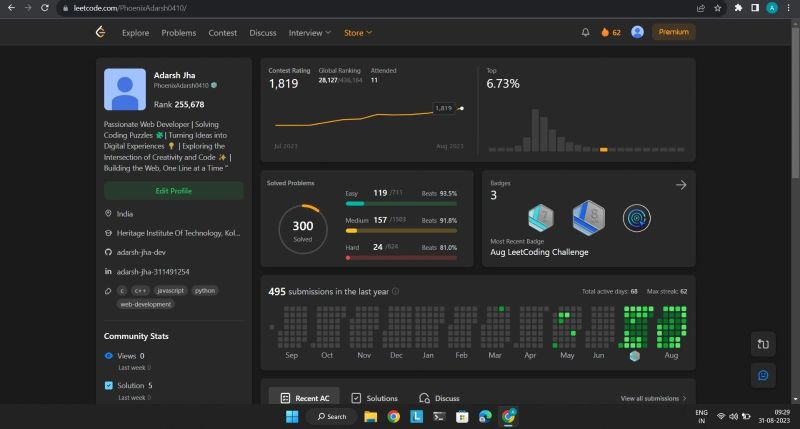Screen dimensions: 800x429
Task: Open the system tray volume icon
Action: (733, 416)
